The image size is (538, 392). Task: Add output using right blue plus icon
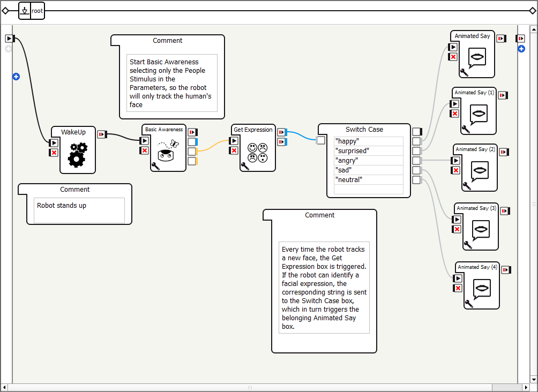[x=521, y=49]
